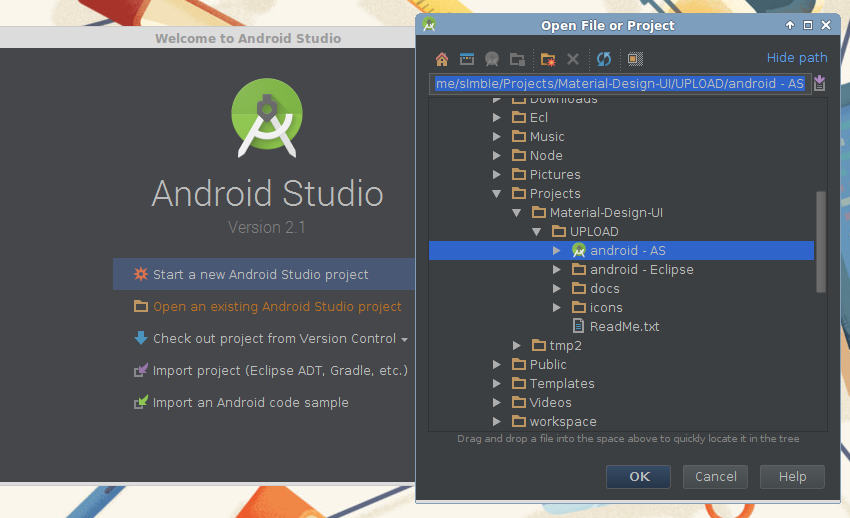Screen dimensions: 850x518
Task: Click the folder icon next to docs
Action: [x=579, y=288]
